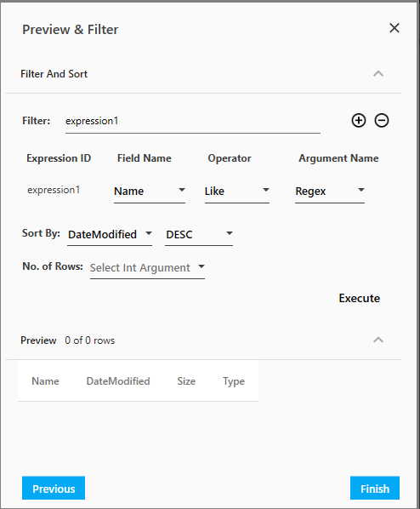
Task: Focus the Filter expression text field
Action: point(193,122)
